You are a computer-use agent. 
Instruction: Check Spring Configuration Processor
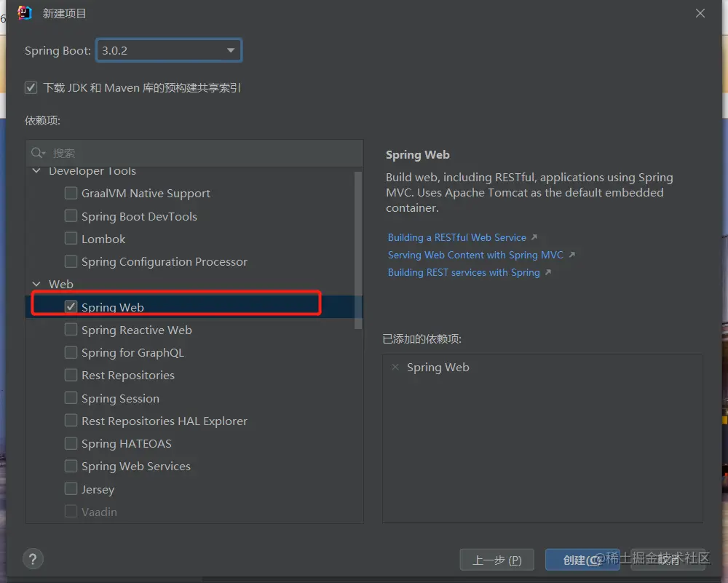pyautogui.click(x=71, y=261)
